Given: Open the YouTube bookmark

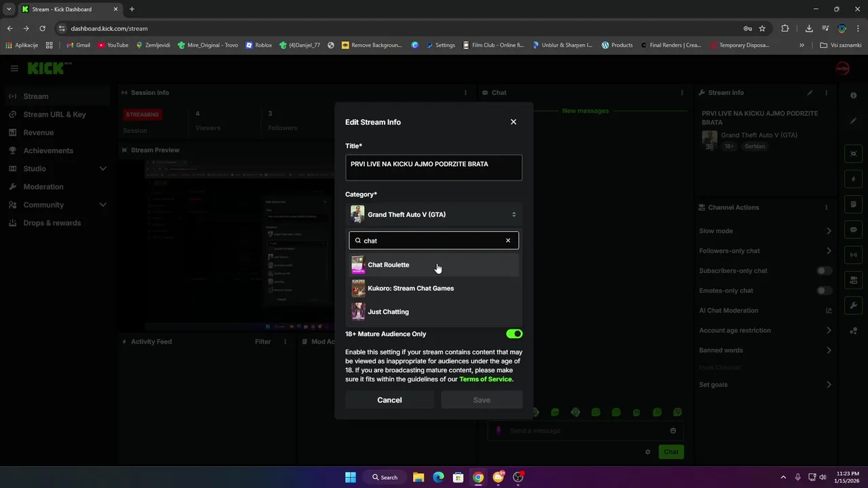Looking at the screenshot, I should pyautogui.click(x=113, y=45).
